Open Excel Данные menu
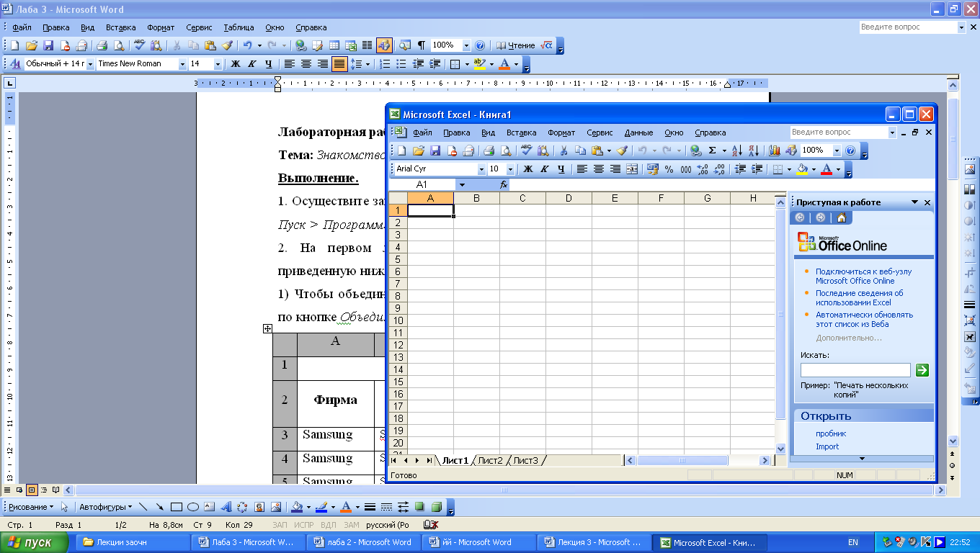980x553 pixels. [x=638, y=132]
